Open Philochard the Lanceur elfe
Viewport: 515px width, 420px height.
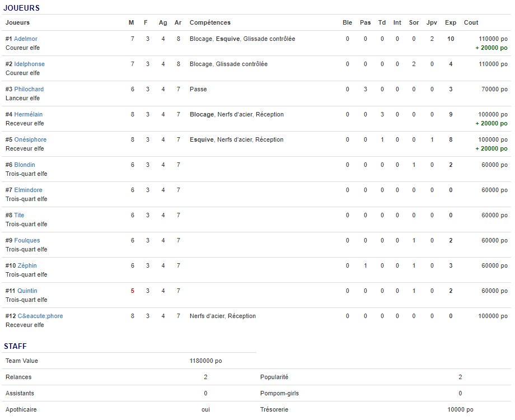29,89
